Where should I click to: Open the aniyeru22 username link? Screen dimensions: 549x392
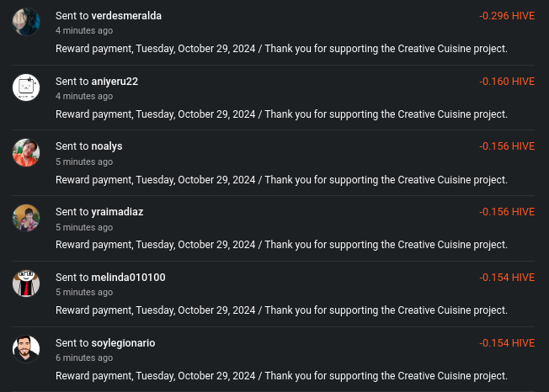point(115,82)
